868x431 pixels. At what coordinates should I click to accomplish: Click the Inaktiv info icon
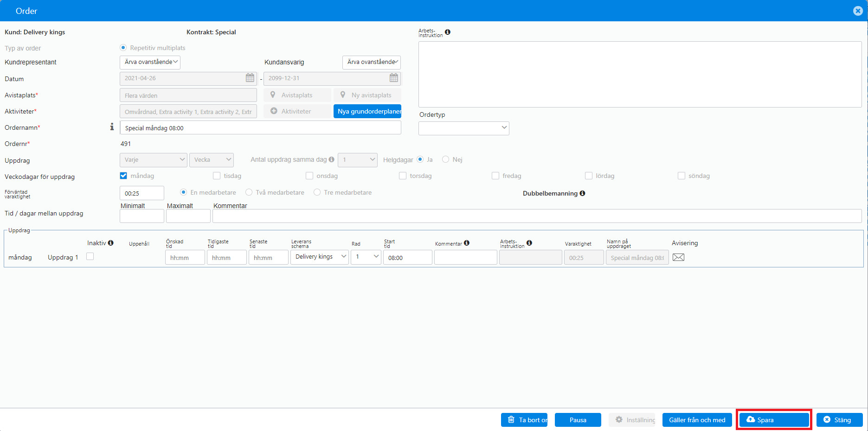point(110,243)
